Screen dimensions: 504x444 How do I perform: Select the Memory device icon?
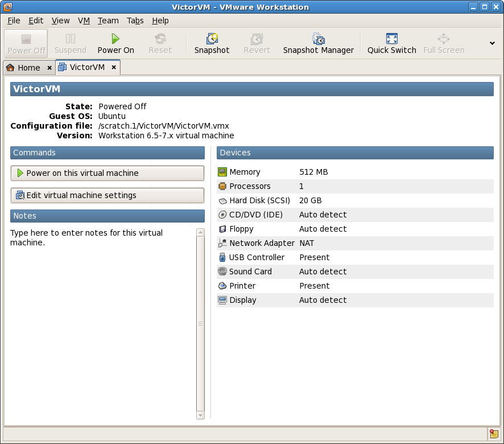pyautogui.click(x=224, y=172)
